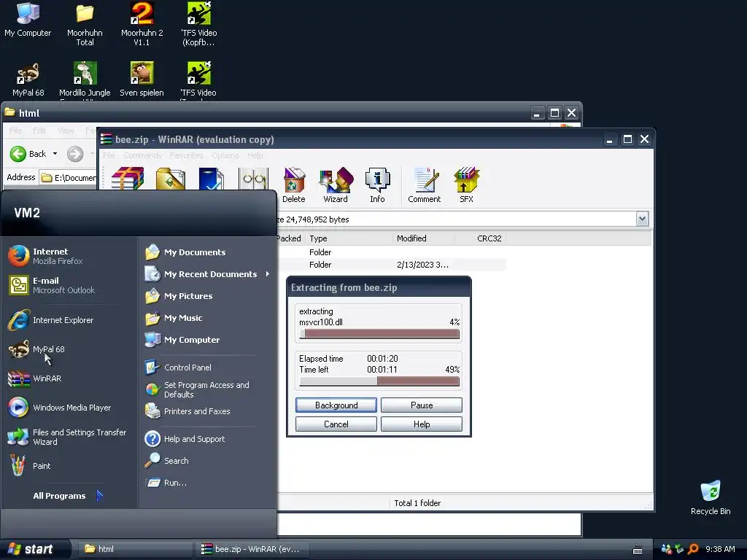
Task: Select Moorhuhn Total desktop folder
Action: pyautogui.click(x=85, y=24)
